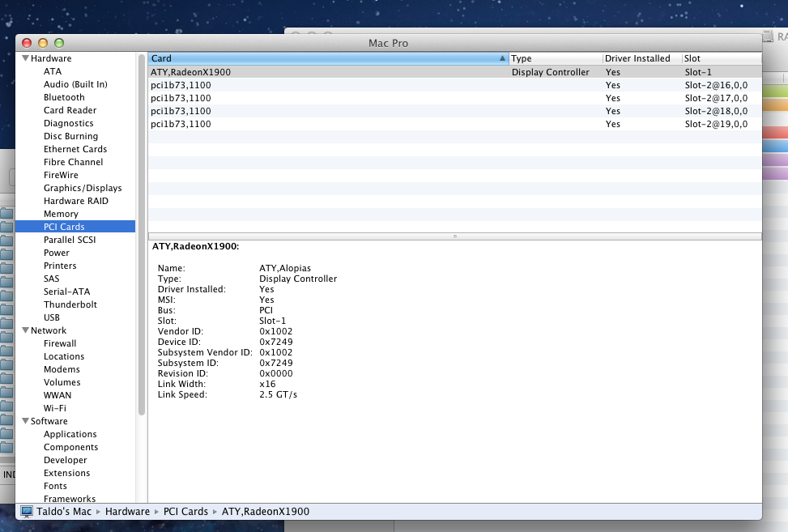Show Modems network info
The height and width of the screenshot is (532, 788).
coord(62,369)
